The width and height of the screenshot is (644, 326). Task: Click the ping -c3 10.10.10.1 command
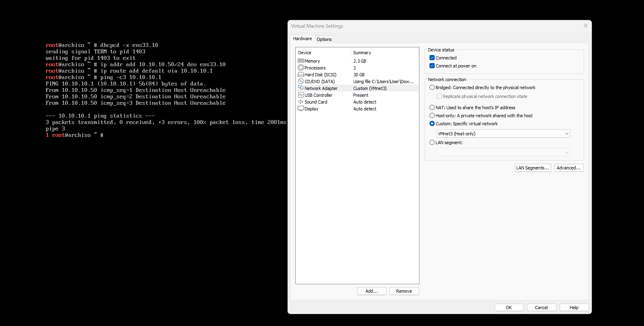pos(103,77)
